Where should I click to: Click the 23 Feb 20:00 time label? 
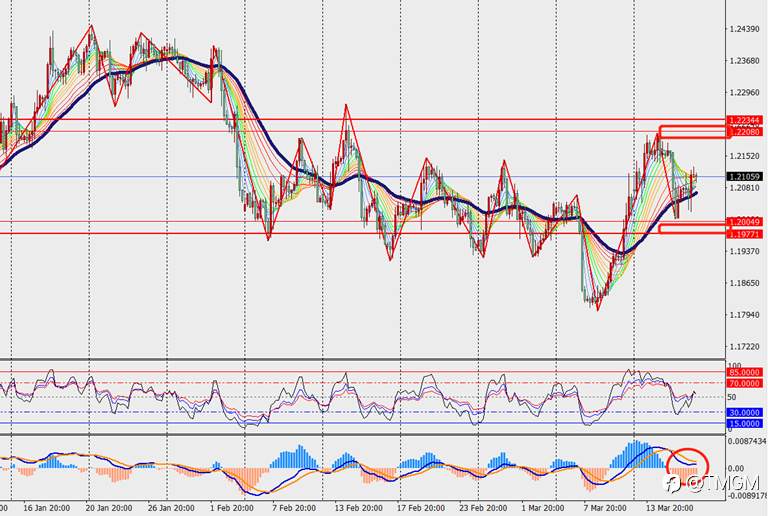483,508
